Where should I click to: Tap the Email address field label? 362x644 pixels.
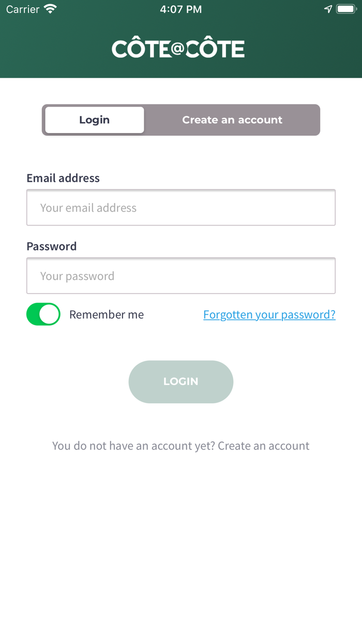click(63, 178)
